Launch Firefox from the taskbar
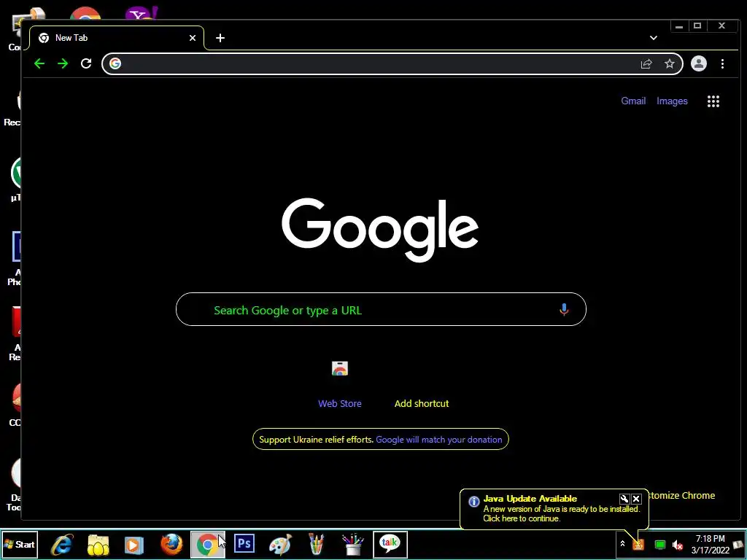This screenshot has height=560, width=747. (x=171, y=544)
